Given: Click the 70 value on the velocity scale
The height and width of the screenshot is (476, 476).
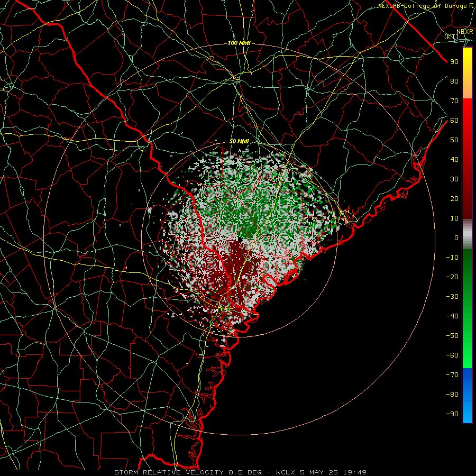Looking at the screenshot, I should coord(454,101).
